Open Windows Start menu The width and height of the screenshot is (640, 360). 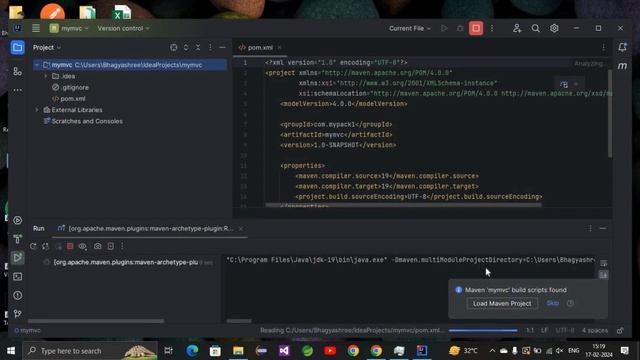[11, 351]
